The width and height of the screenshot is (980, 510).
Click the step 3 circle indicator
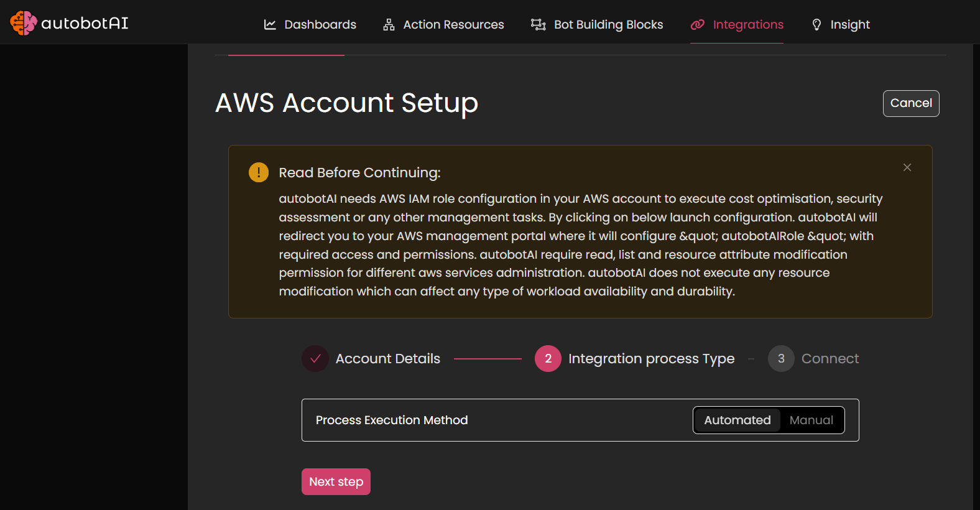pos(781,359)
